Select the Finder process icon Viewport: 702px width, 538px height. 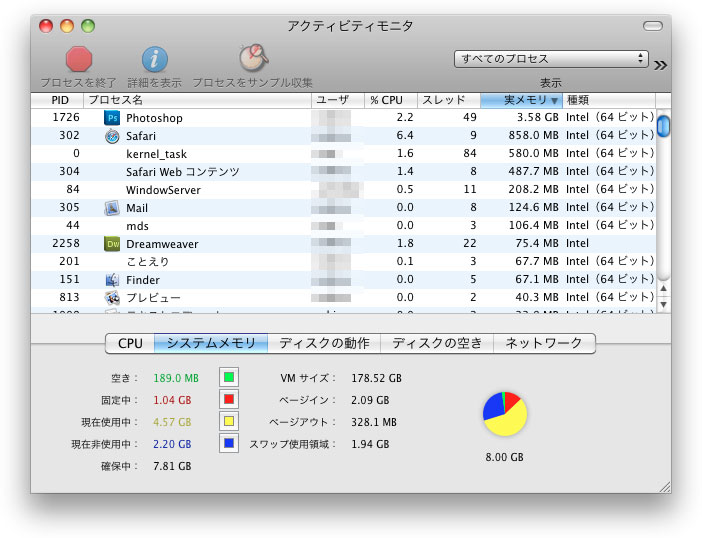click(x=112, y=280)
